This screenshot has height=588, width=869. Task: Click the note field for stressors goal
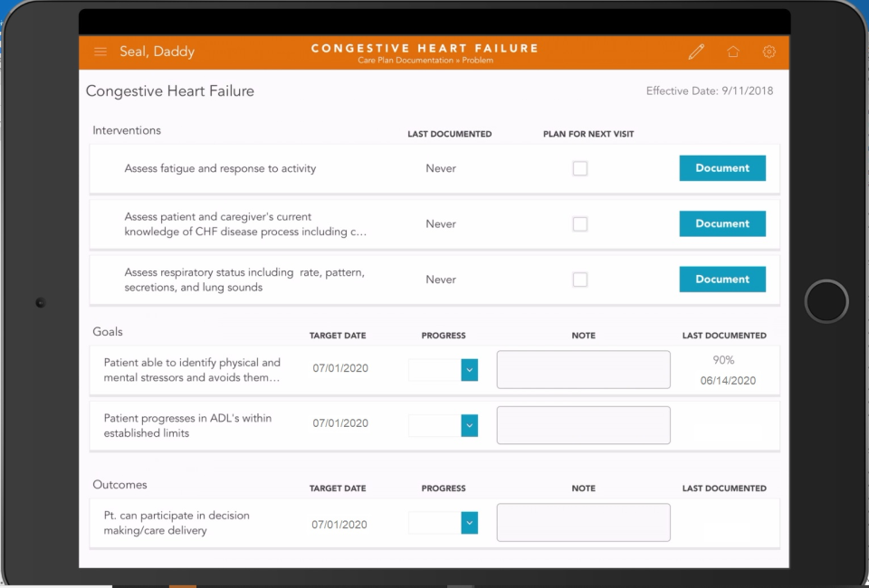tap(583, 369)
